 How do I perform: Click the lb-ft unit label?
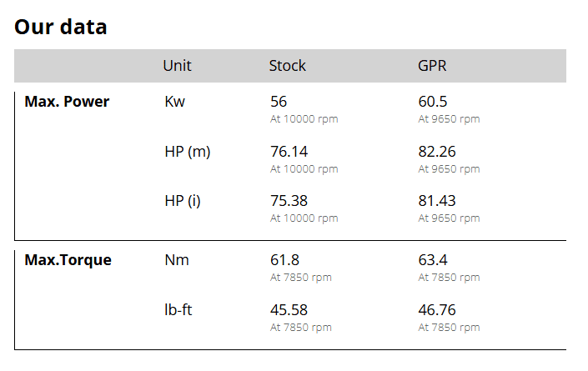(x=179, y=310)
